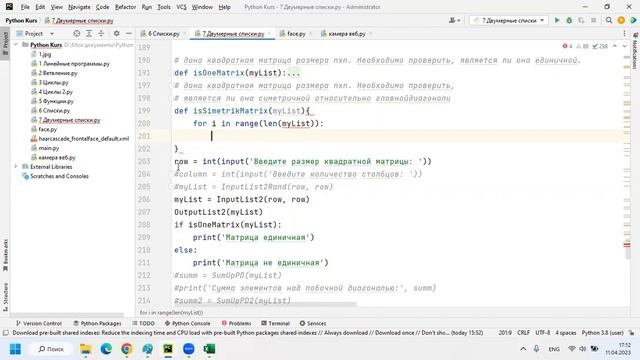Screen dimensions: 640x360
Task: Open Project panel settings gear
Action: pyautogui.click(x=116, y=33)
